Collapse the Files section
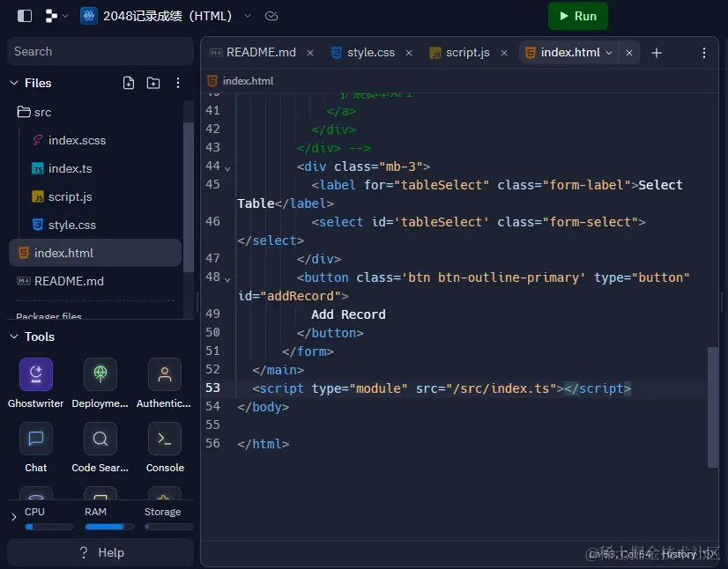 point(14,83)
